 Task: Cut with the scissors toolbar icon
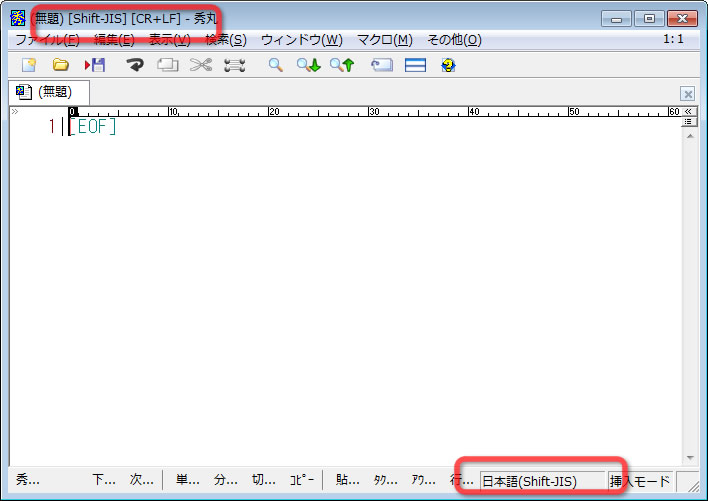201,65
